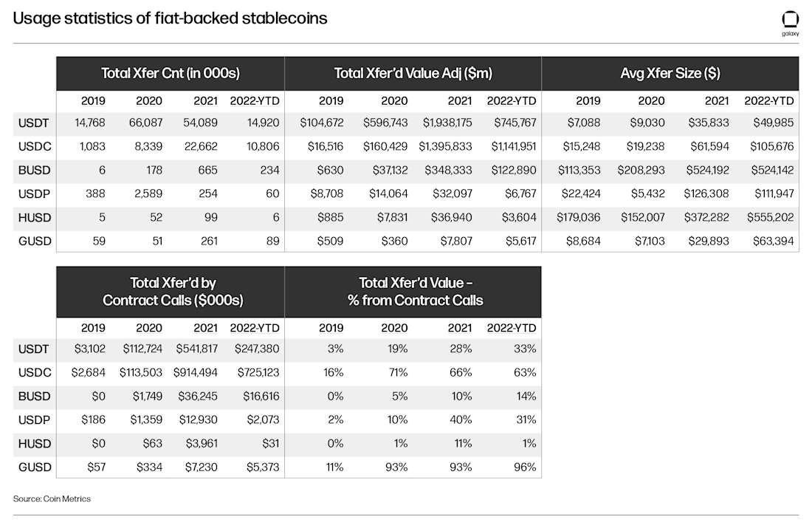The height and width of the screenshot is (528, 812).
Task: Select the USDT row label in top table
Action: 33,123
